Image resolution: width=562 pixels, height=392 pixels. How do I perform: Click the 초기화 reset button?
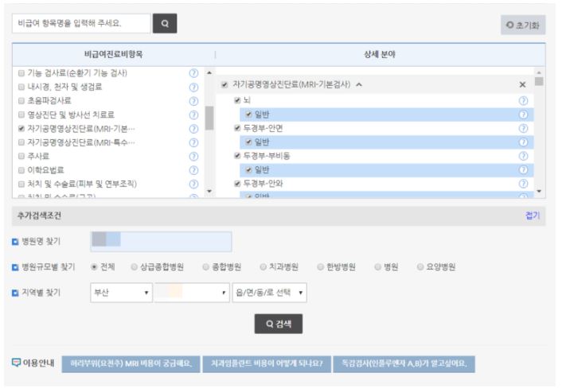[x=523, y=25]
